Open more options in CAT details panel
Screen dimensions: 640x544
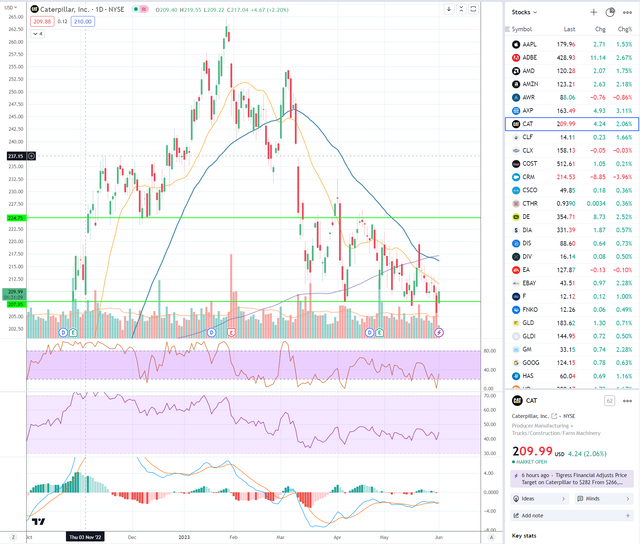pos(627,401)
